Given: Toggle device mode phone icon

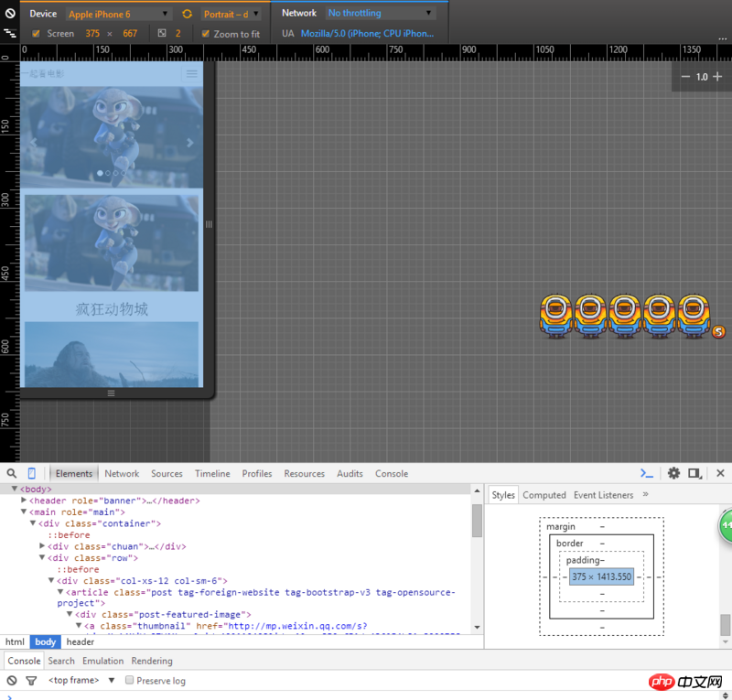Looking at the screenshot, I should tap(32, 473).
